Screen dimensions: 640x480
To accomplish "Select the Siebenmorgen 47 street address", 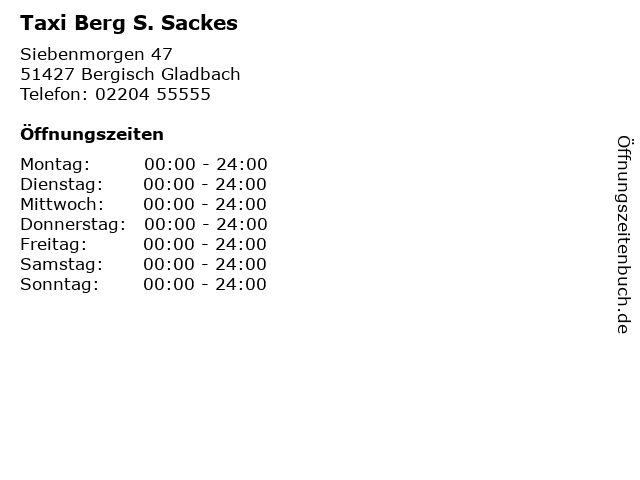I will 96,54.
